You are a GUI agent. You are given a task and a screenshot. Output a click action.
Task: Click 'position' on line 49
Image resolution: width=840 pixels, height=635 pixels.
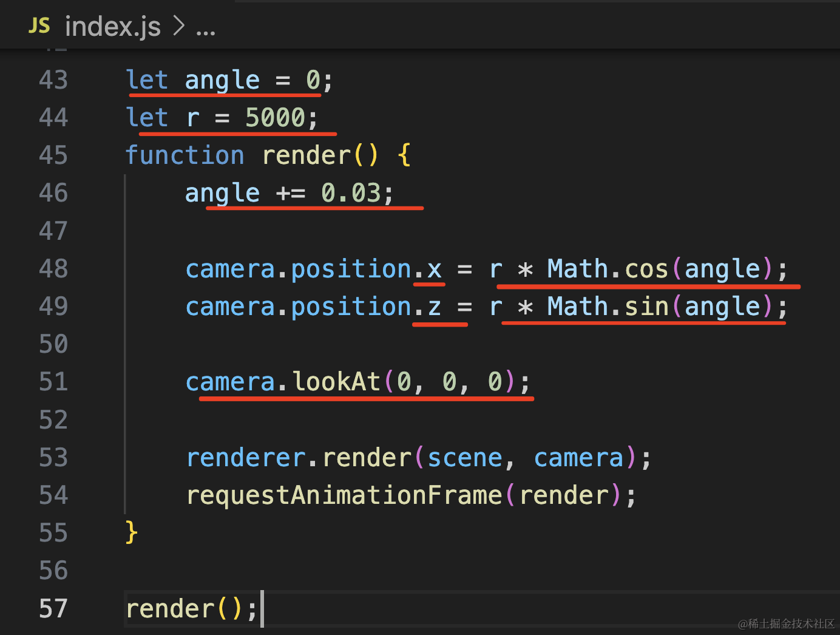(351, 308)
